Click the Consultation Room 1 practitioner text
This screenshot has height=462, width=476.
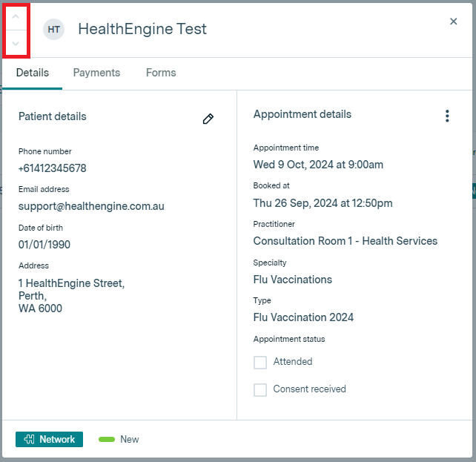(x=345, y=241)
